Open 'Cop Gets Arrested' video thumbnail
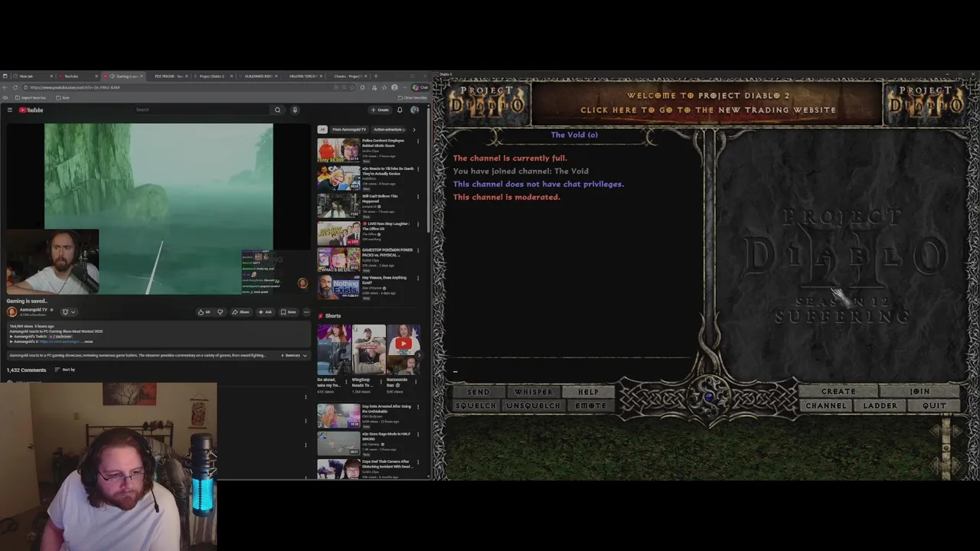This screenshot has height=551, width=980. pos(338,416)
